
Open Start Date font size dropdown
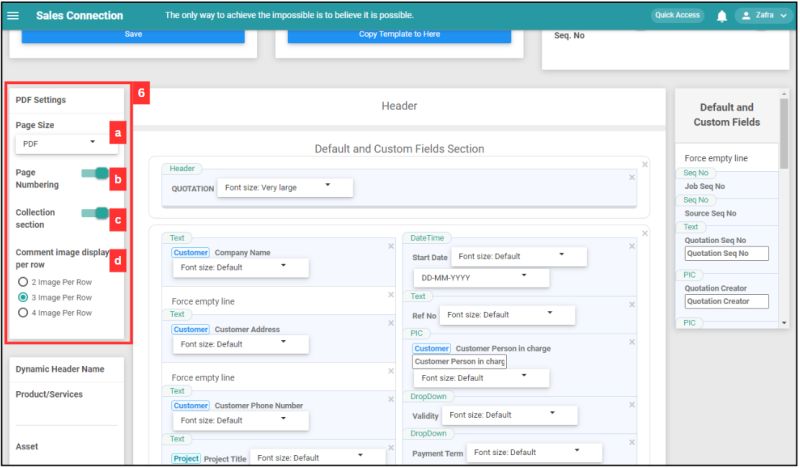pos(518,256)
